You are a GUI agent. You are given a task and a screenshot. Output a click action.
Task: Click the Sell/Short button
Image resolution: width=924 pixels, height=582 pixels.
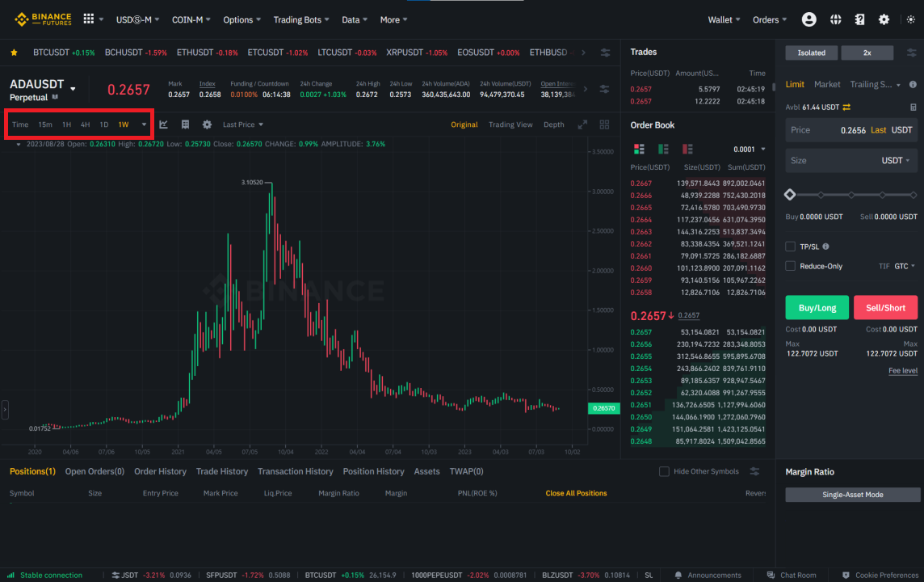point(885,307)
